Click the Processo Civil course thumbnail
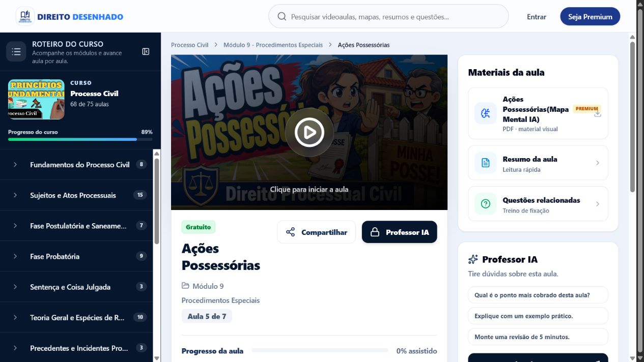 (36, 99)
